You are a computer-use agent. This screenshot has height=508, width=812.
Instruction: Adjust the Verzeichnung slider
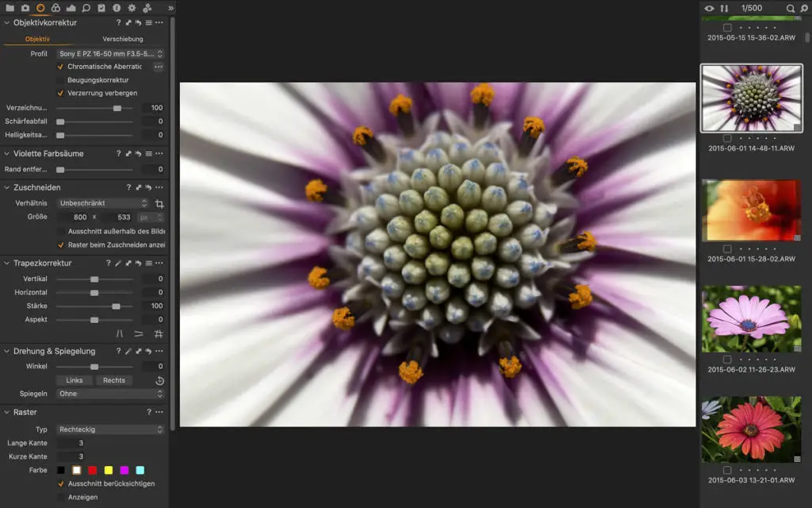tap(94, 108)
